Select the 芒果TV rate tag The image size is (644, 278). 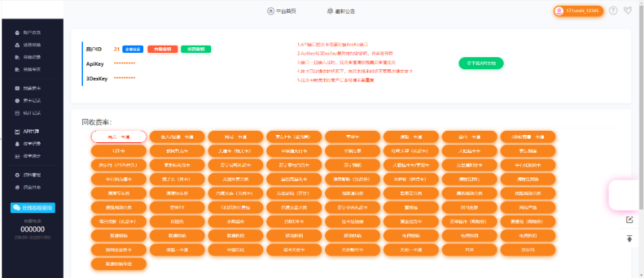click(177, 207)
